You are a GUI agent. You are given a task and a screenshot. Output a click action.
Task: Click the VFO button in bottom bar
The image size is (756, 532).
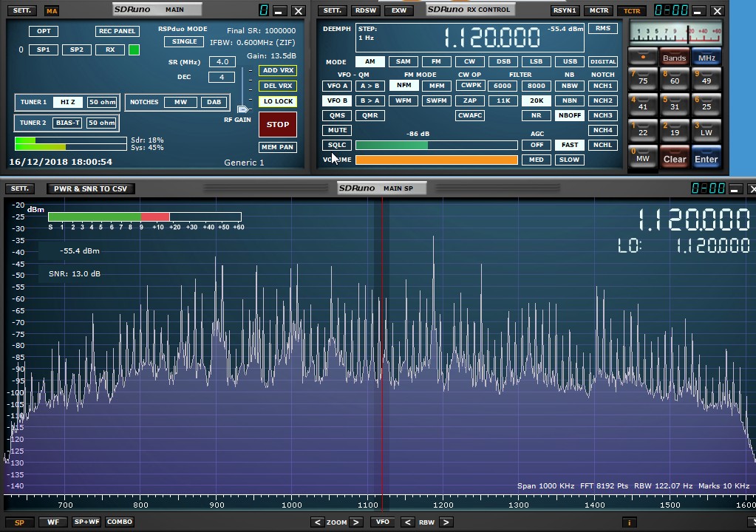point(383,522)
